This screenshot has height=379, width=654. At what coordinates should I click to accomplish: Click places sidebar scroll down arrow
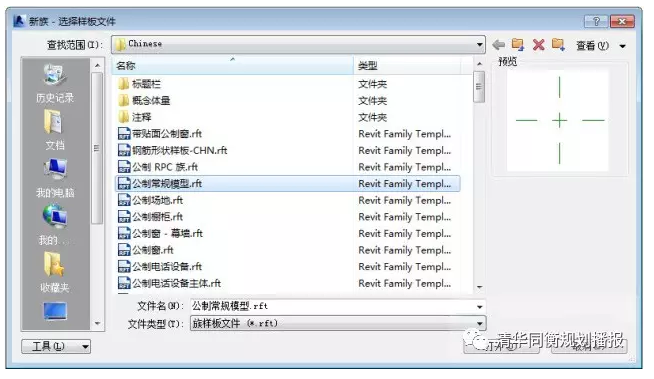coord(97,323)
